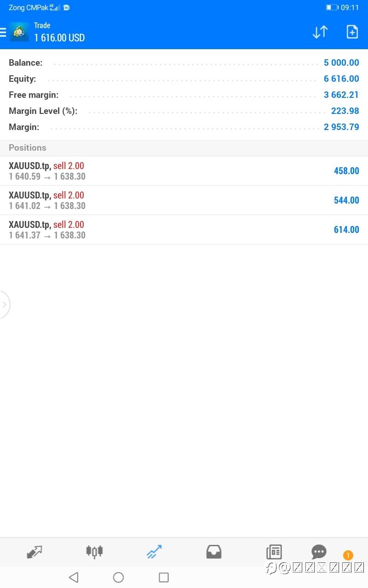Screen dimensions: 368x588
Task: Select XAUUSD.tp position with 614.00 profit
Action: tap(184, 230)
